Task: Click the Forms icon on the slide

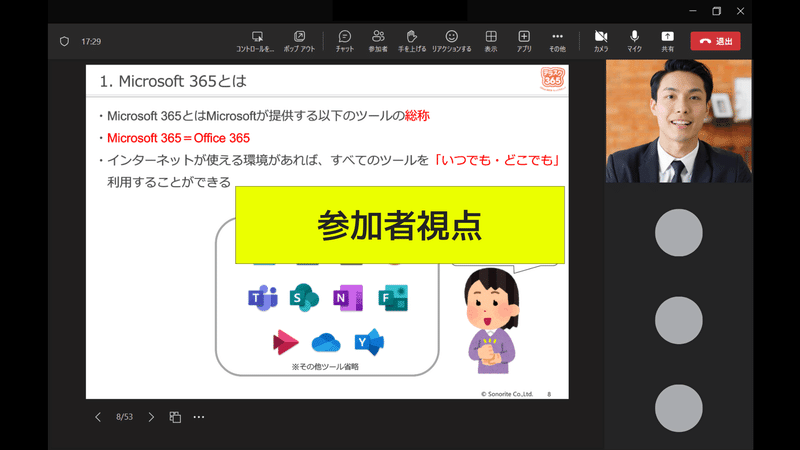Action: click(393, 297)
